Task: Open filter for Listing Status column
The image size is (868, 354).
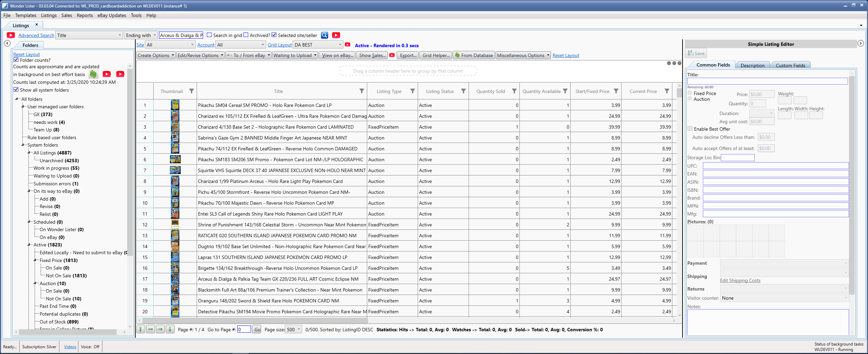Action: pos(463,91)
